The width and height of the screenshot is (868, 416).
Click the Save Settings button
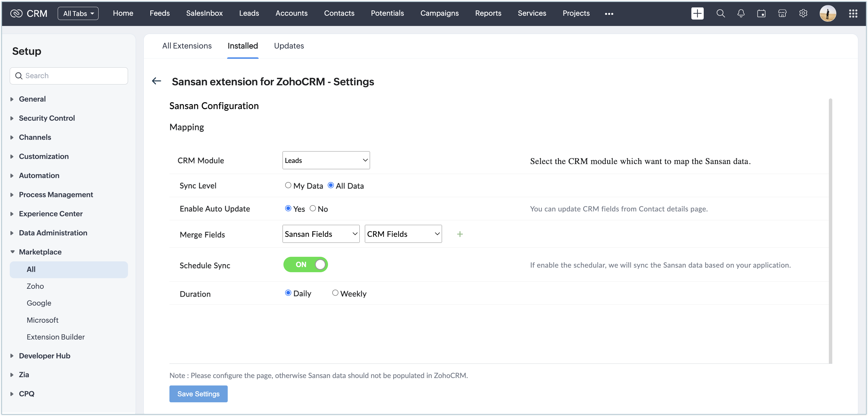(198, 394)
